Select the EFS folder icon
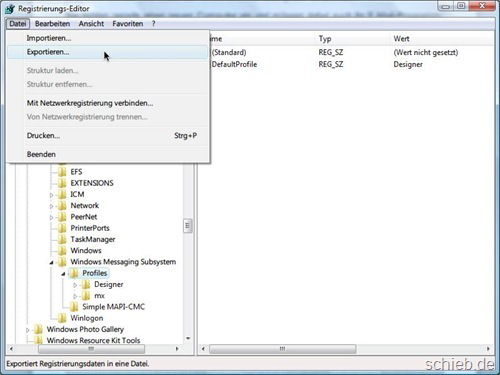 pyautogui.click(x=62, y=172)
